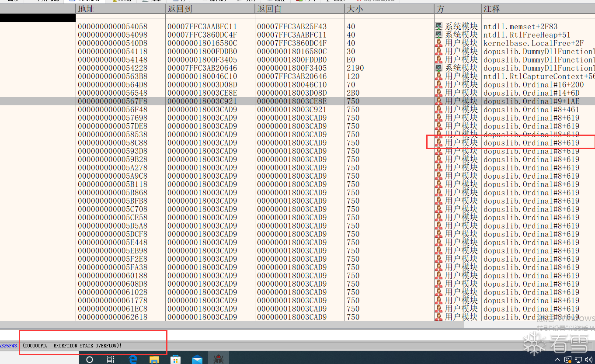This screenshot has width=595, height=364.
Task: Click user module icon on row 00000000000563B8
Action: (x=439, y=76)
